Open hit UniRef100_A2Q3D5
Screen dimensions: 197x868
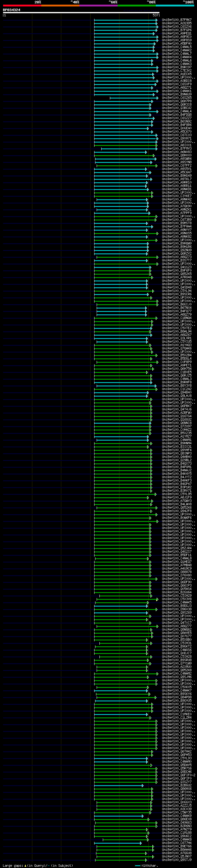[177, 23]
